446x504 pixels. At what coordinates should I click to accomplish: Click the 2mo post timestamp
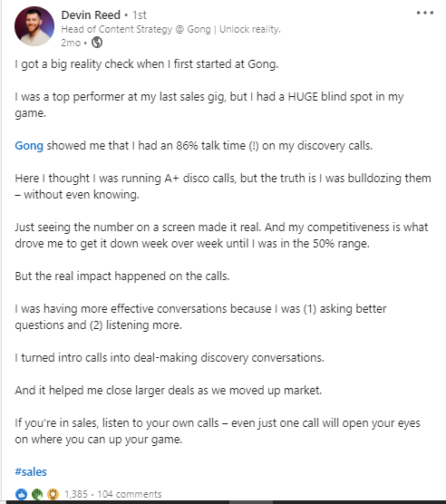tap(71, 43)
